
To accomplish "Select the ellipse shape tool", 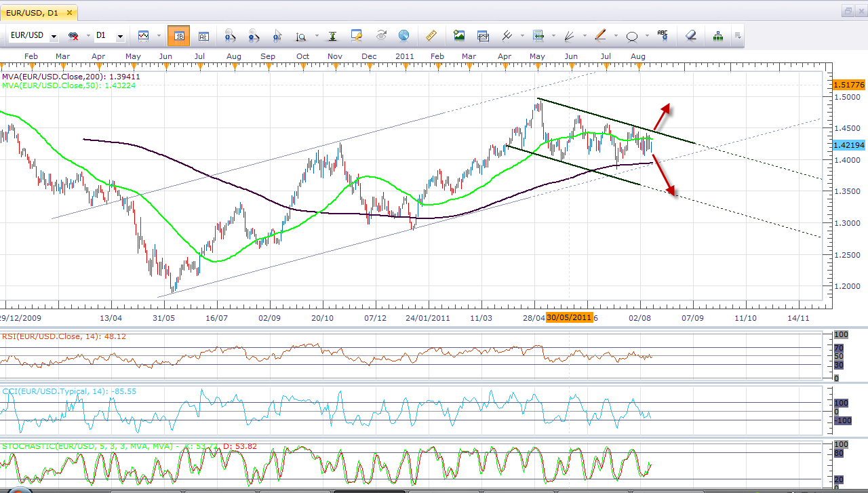I will pyautogui.click(x=632, y=36).
